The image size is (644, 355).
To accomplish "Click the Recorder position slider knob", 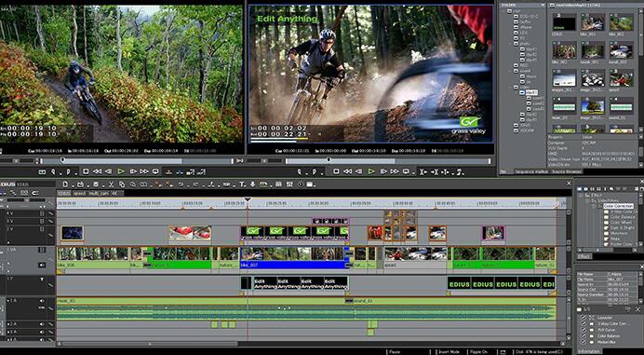I will (329, 159).
